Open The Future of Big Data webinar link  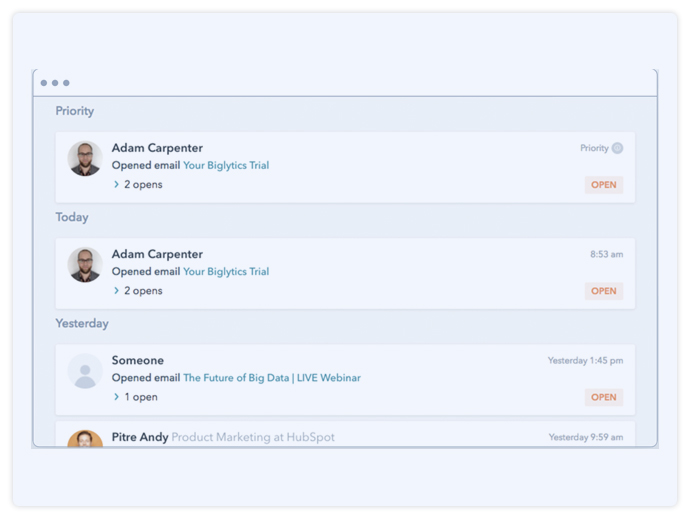272,378
